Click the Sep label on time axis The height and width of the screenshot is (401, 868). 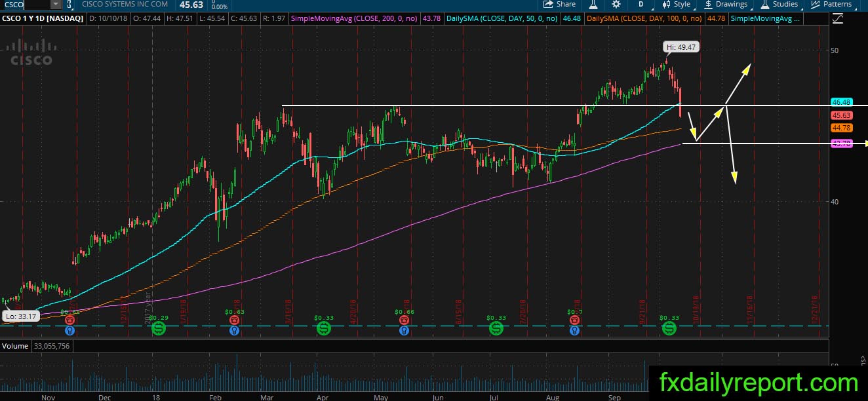(614, 396)
